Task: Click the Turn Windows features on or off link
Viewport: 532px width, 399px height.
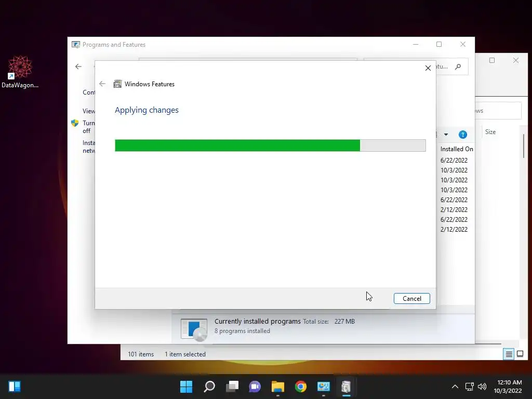Action: point(89,127)
